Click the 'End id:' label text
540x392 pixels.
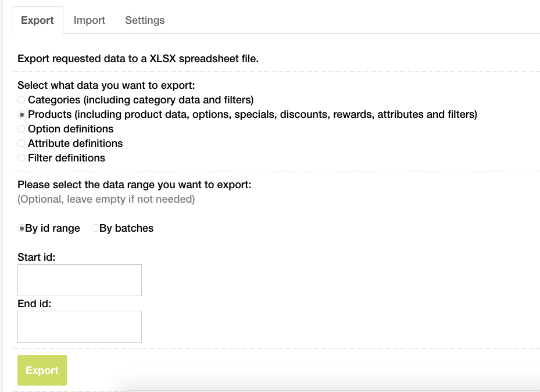click(x=34, y=304)
